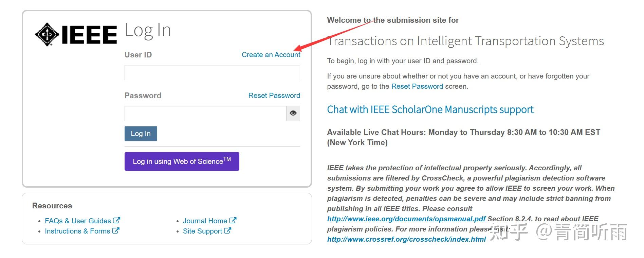Focus the User ID input field
Image resolution: width=644 pixels, height=258 pixels.
212,73
